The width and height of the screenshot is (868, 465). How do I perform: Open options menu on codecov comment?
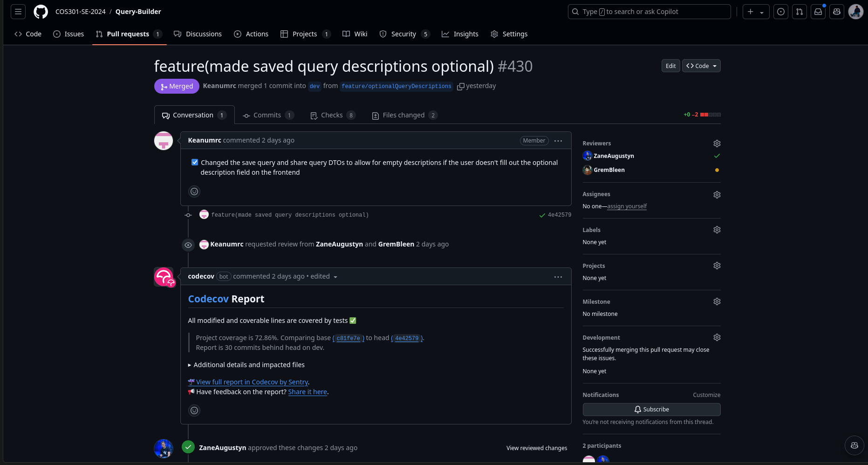point(558,277)
